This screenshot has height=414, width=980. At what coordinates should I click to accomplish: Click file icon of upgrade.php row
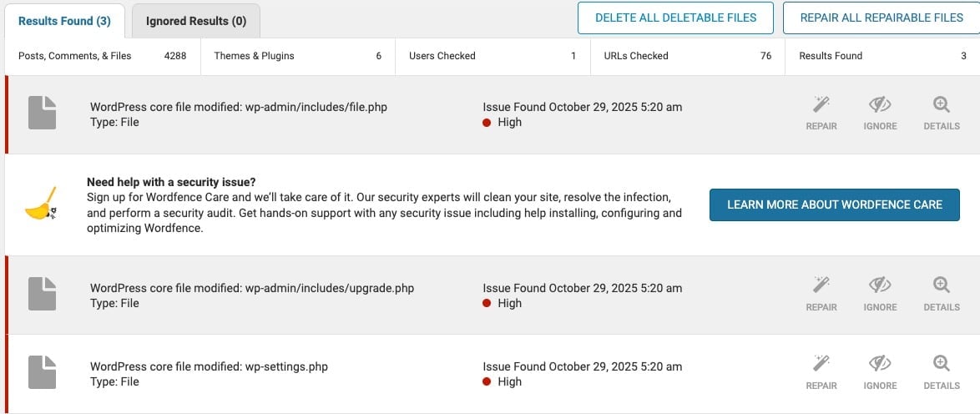42,295
